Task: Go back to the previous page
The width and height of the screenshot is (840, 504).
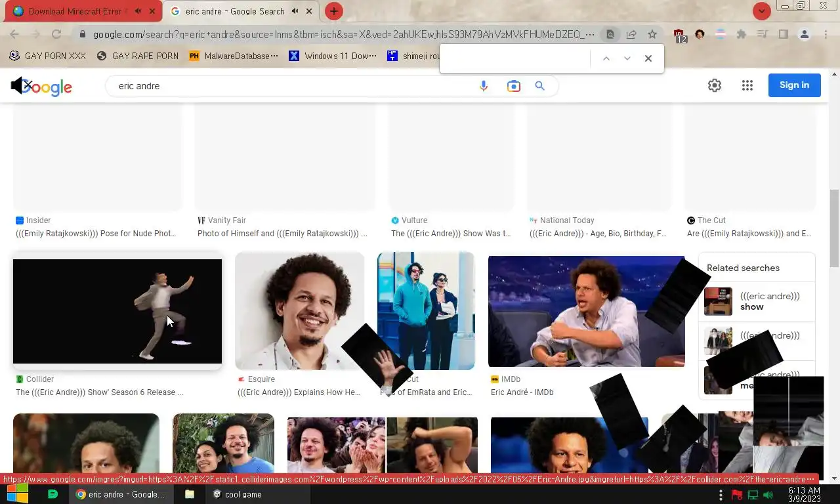Action: point(14,34)
